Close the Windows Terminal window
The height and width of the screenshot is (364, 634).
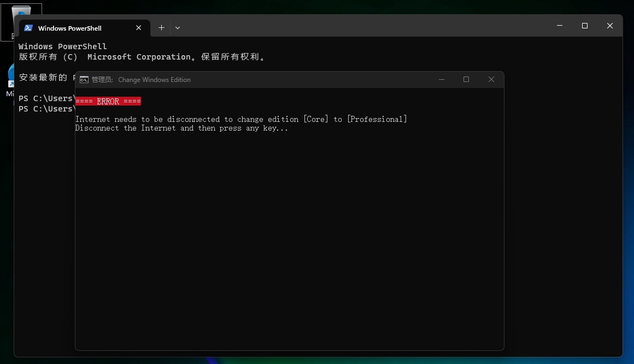tap(610, 26)
